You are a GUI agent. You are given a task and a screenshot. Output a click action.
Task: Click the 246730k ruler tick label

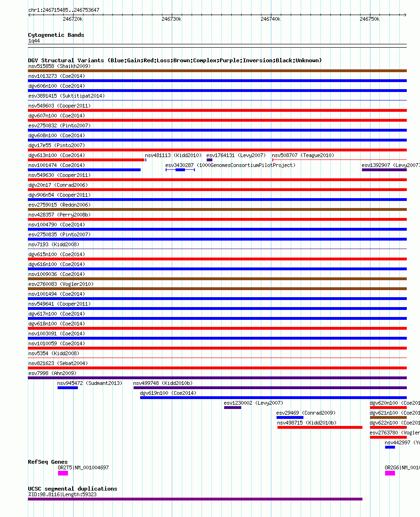(x=171, y=19)
